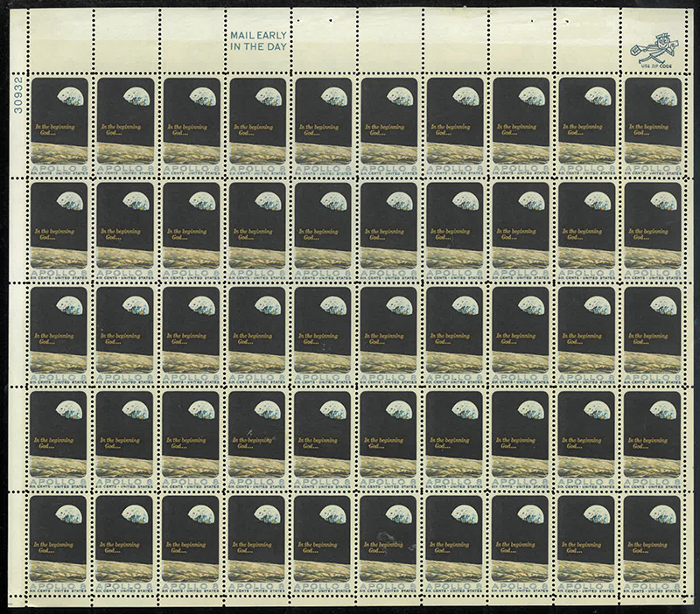Select the "MAIL EARLY IN THE DAY" inscription
The image size is (700, 614).
point(258,40)
